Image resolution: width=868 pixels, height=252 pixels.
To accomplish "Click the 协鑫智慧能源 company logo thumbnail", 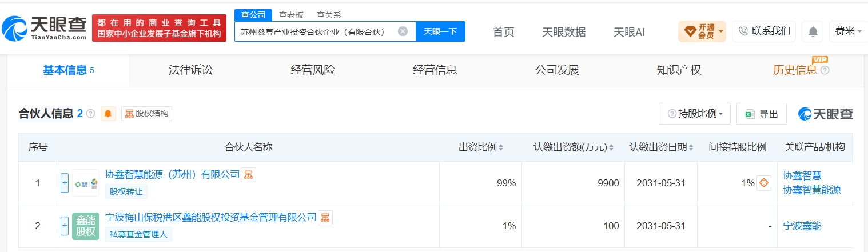I will [86, 183].
